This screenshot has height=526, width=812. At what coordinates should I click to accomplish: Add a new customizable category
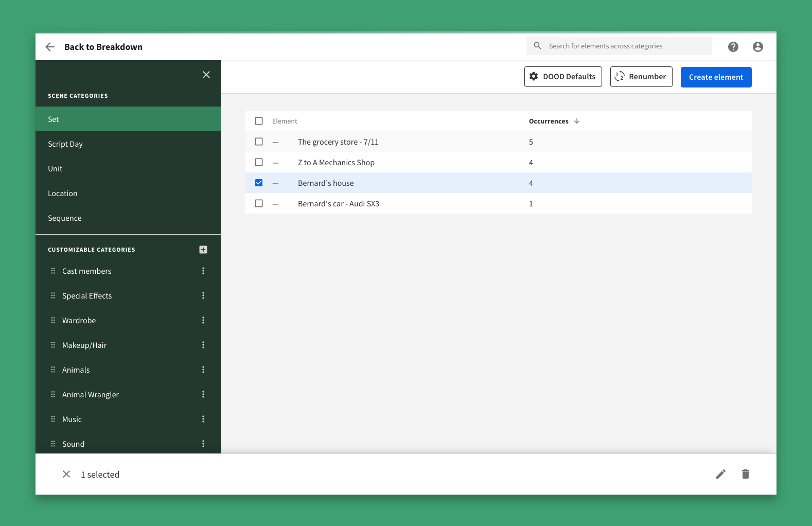click(x=203, y=250)
